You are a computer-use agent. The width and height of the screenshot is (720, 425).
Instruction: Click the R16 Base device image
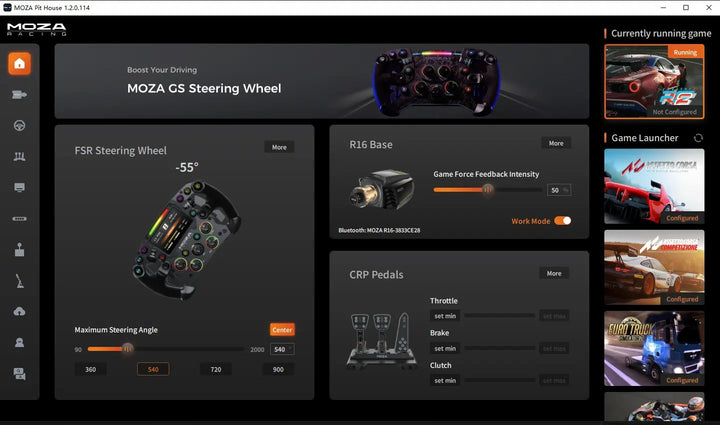382,190
